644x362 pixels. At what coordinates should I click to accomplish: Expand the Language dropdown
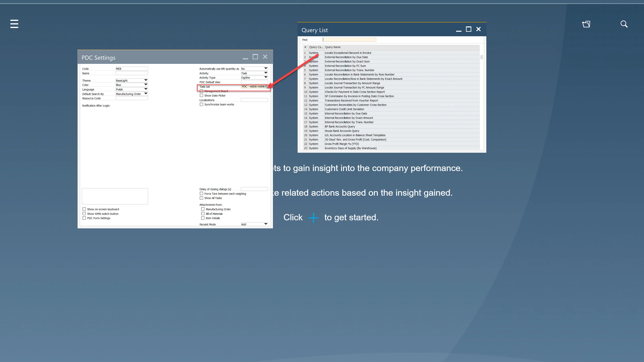(145, 89)
